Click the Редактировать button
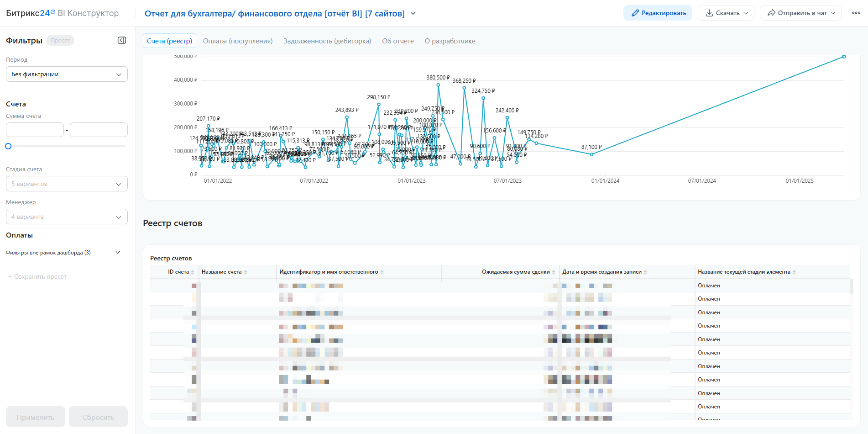 (658, 13)
